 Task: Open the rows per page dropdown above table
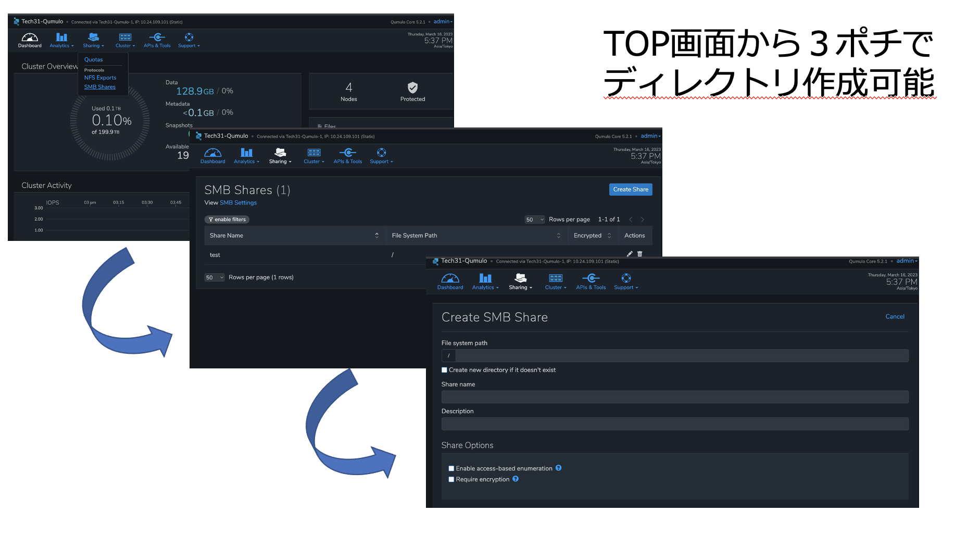(534, 220)
